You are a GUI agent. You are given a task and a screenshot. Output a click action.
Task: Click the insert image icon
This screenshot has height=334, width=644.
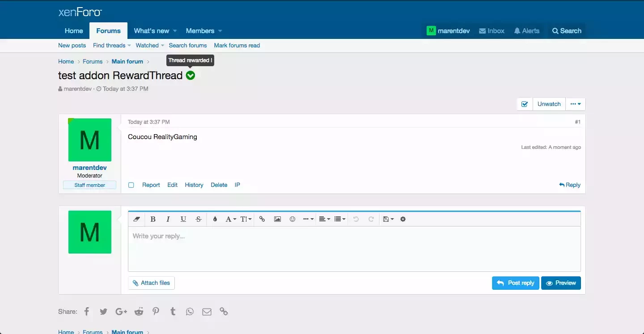click(x=277, y=219)
